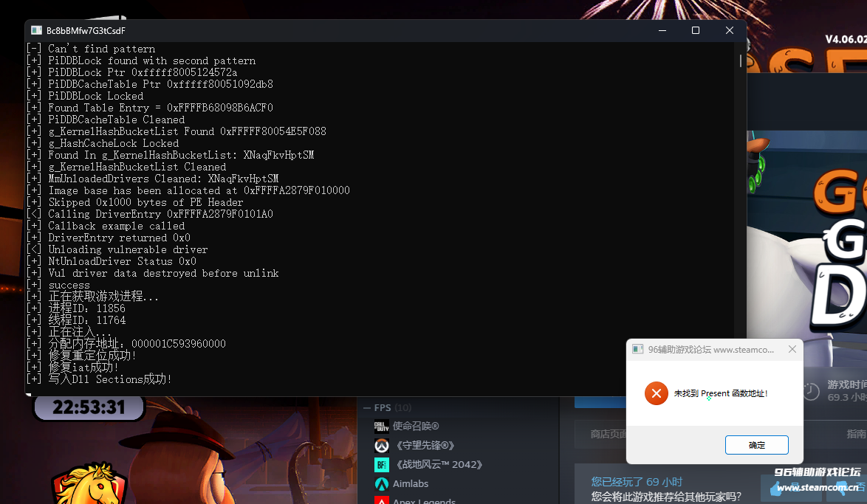Screen dimensions: 867x504
Task: Open the 指南 tab
Action: 857,432
